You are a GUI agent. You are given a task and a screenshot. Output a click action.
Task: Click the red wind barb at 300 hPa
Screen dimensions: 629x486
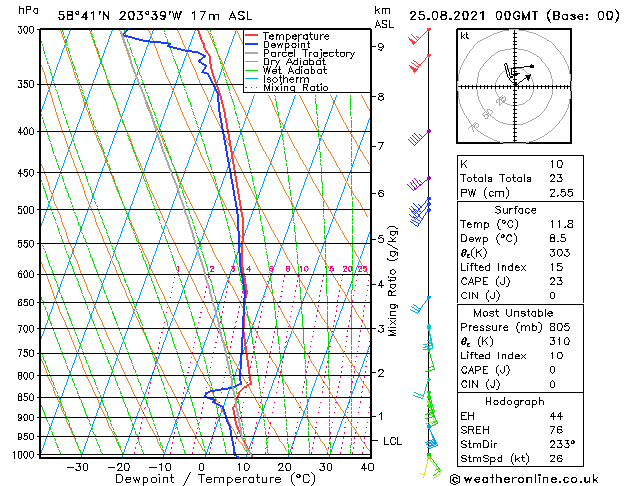[419, 36]
